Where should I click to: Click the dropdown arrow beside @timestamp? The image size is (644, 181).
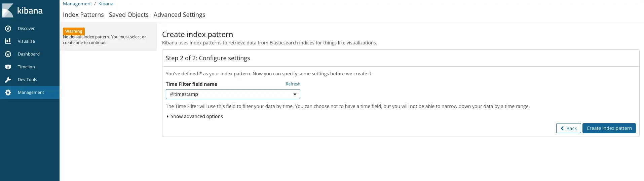click(295, 94)
